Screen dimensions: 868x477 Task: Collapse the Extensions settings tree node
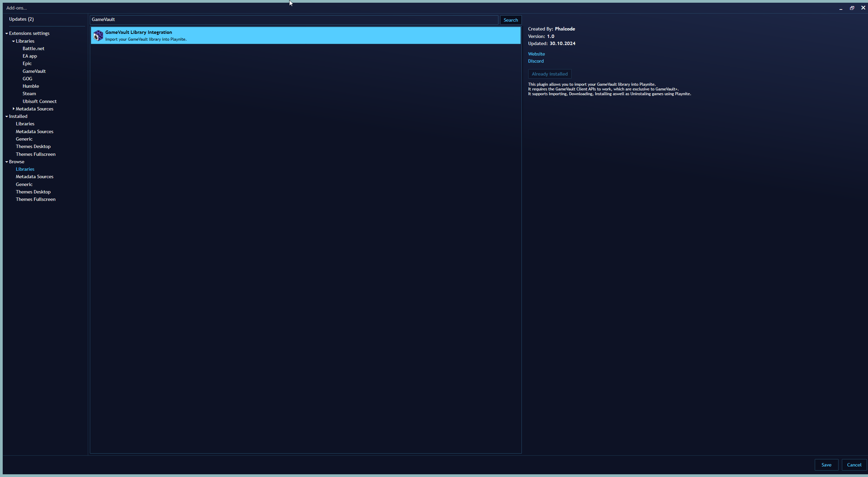click(x=6, y=34)
